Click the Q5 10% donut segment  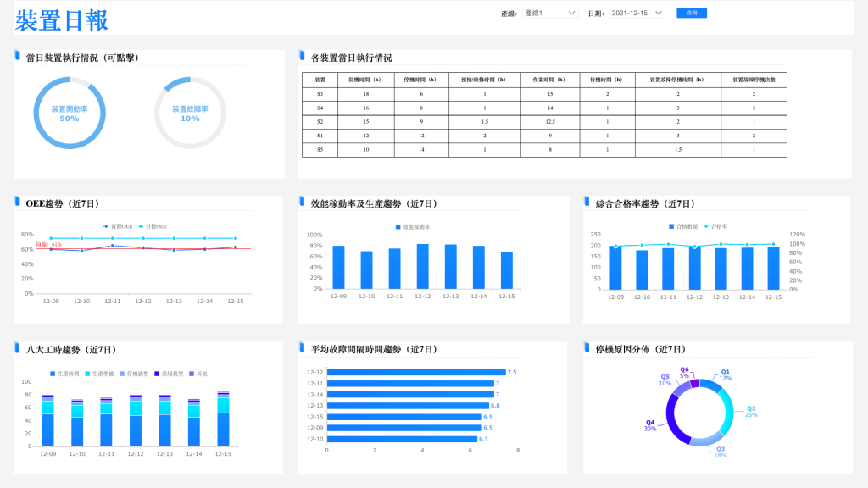(x=681, y=389)
